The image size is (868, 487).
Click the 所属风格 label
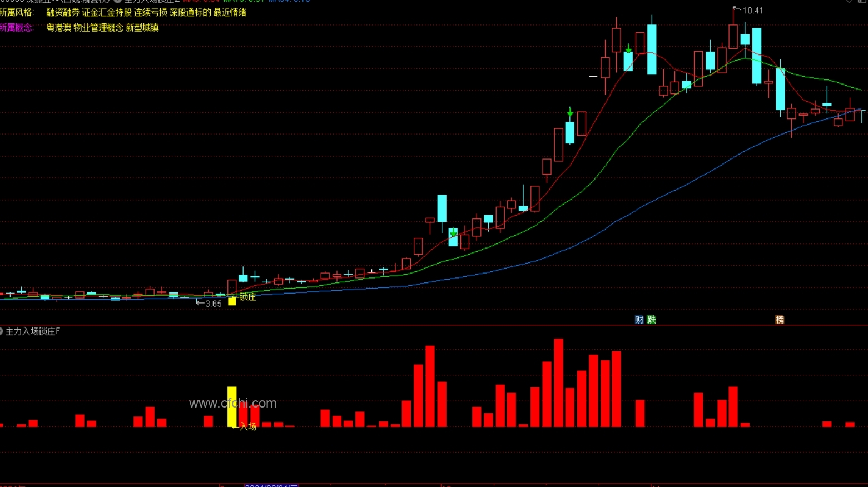tap(17, 12)
